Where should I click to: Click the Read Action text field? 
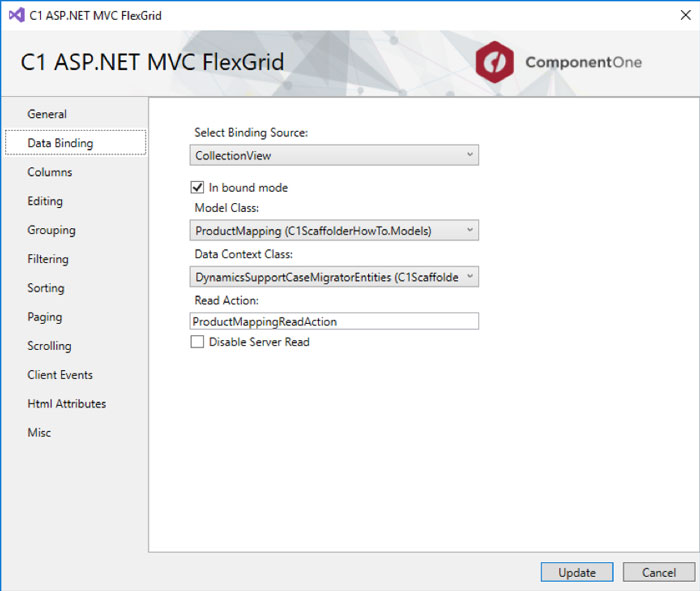[x=334, y=321]
